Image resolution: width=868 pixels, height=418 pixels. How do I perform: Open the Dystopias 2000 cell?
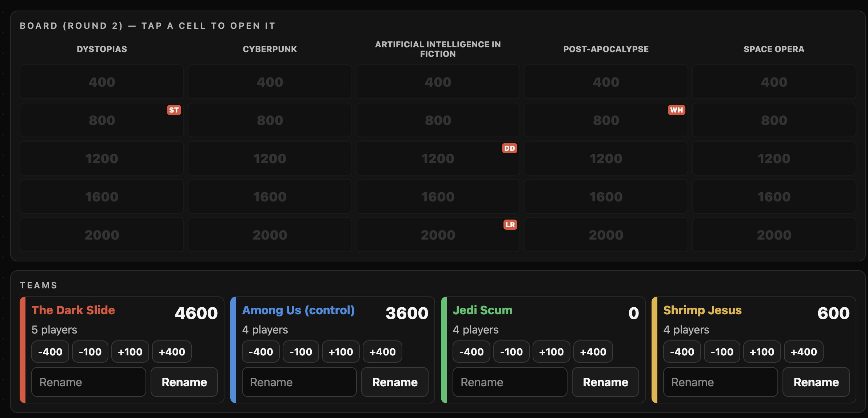click(102, 235)
